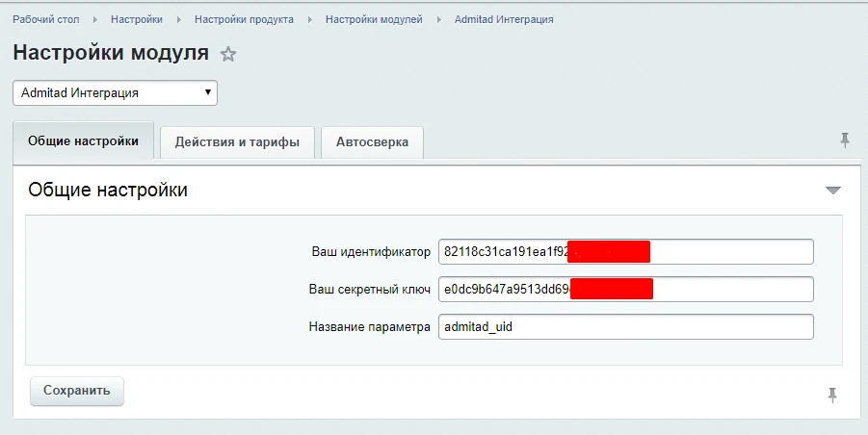Open the Admitad Интеграция module dropdown
This screenshot has width=868, height=435.
click(116, 92)
